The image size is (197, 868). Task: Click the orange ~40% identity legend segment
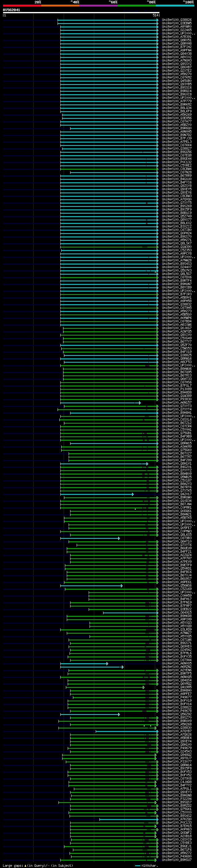[x=60, y=6]
